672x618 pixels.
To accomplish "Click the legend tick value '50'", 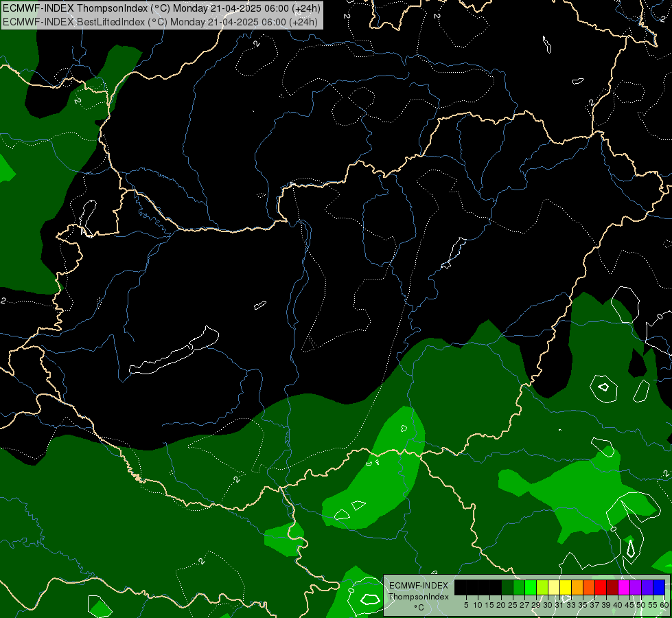I will (642, 605).
